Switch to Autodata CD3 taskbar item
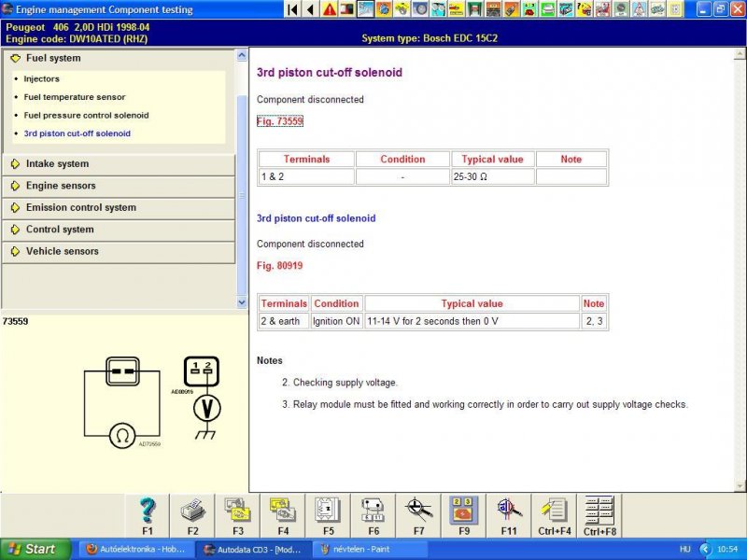 coord(253,549)
